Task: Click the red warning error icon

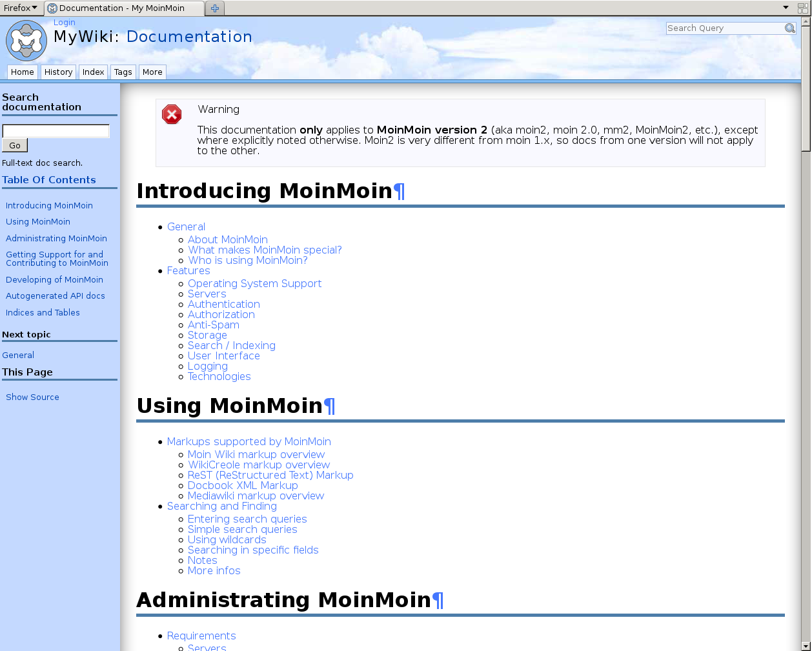Action: (x=172, y=115)
